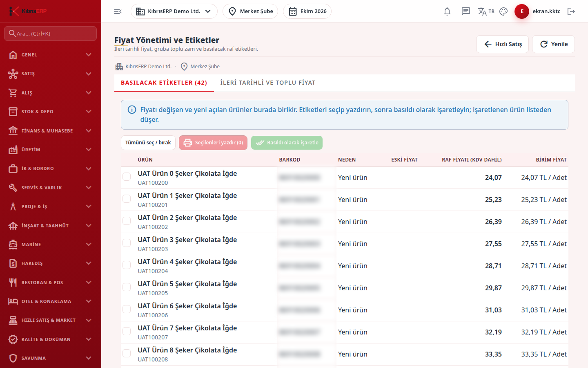Open STOK & DEPO archive icon
Image resolution: width=588 pixels, height=368 pixels.
[13, 112]
